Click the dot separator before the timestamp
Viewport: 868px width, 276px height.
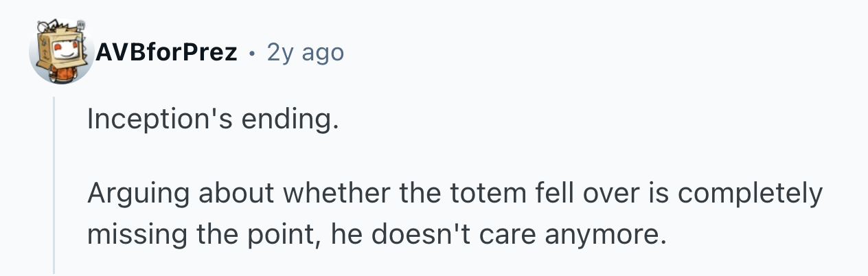[x=252, y=53]
